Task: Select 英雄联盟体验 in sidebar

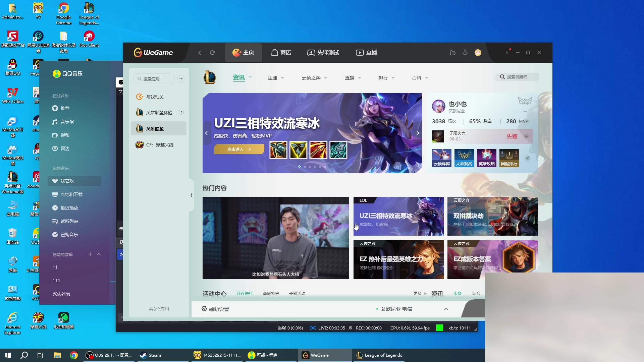Action: pos(159,113)
